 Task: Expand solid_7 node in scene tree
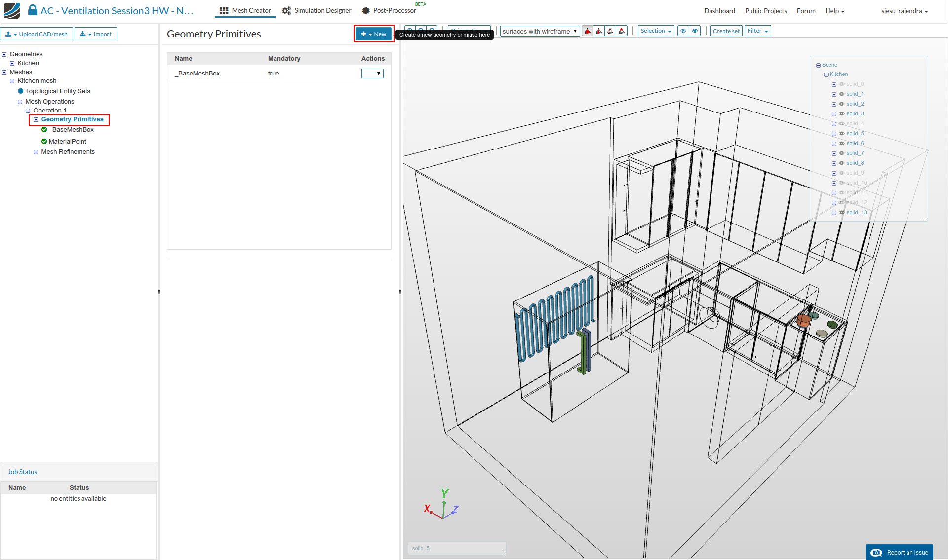pos(834,153)
